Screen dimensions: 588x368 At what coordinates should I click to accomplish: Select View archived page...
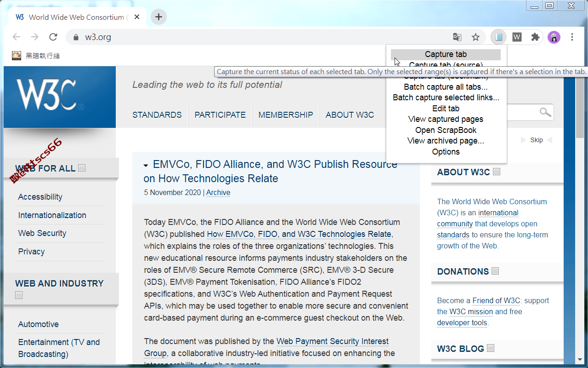446,141
